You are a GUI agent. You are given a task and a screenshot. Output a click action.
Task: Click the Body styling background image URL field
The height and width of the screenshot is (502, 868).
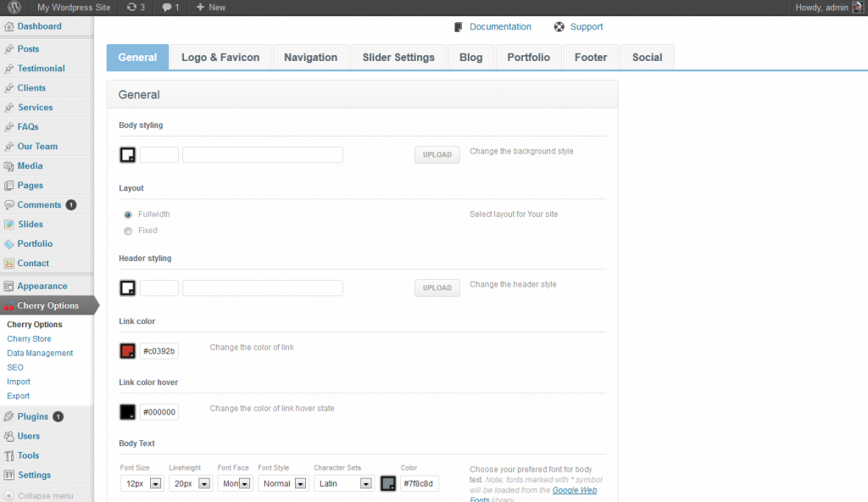(x=263, y=154)
